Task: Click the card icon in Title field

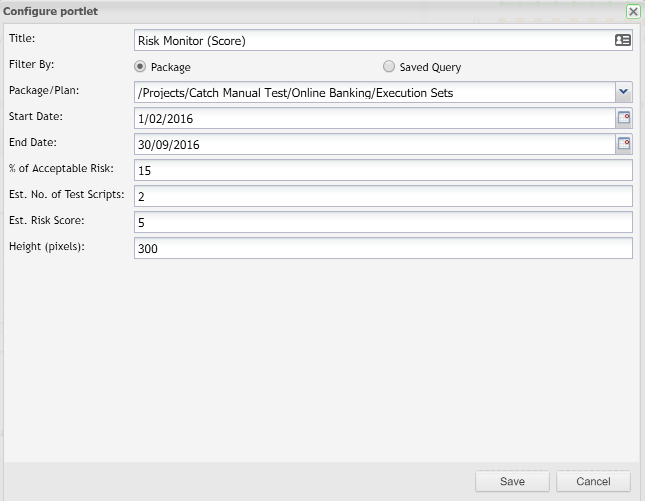Action: coord(623,41)
